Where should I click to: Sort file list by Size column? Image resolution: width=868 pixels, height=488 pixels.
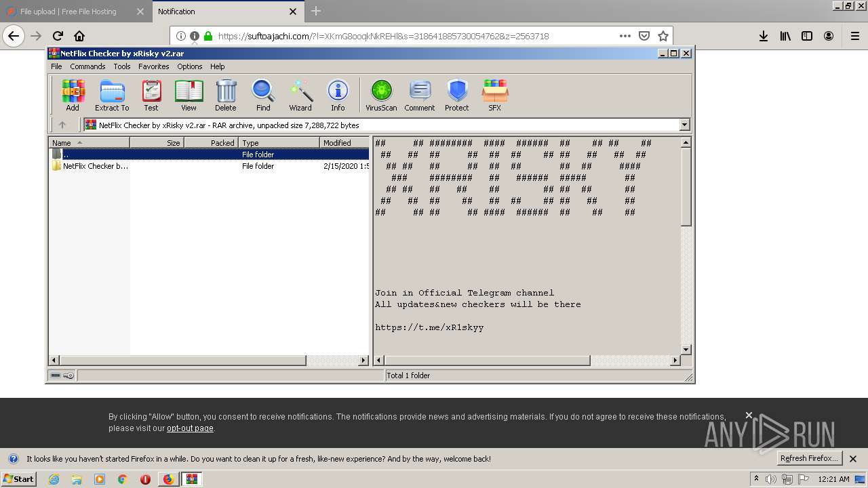click(x=157, y=142)
